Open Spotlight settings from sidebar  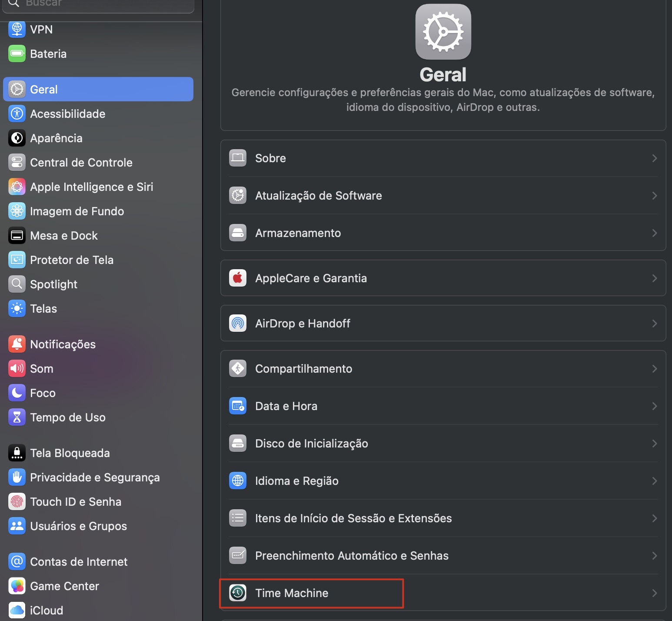17,284
